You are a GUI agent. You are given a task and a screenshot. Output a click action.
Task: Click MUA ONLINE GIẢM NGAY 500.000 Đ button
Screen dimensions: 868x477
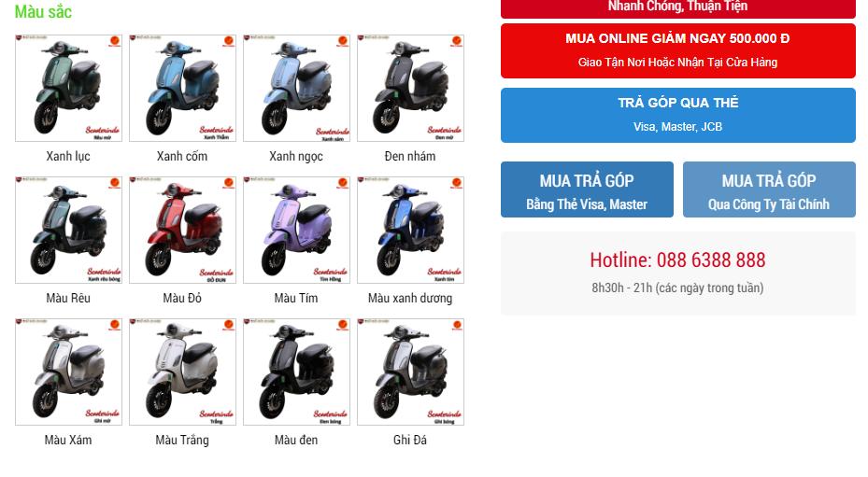pos(678,50)
